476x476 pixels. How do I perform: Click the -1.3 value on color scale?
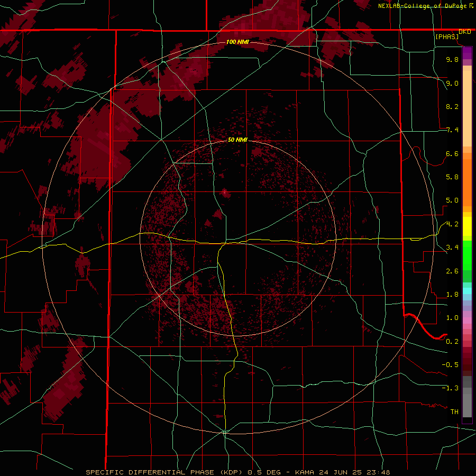pyautogui.click(x=450, y=388)
